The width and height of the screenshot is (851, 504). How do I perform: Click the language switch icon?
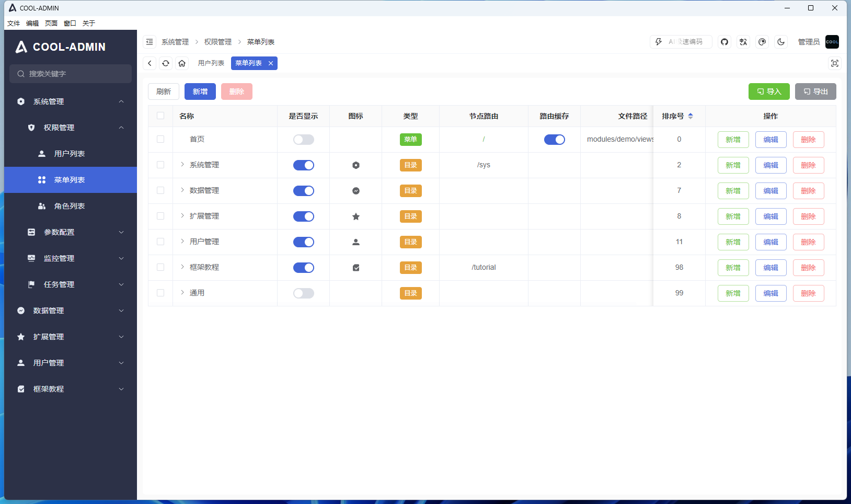tap(743, 42)
